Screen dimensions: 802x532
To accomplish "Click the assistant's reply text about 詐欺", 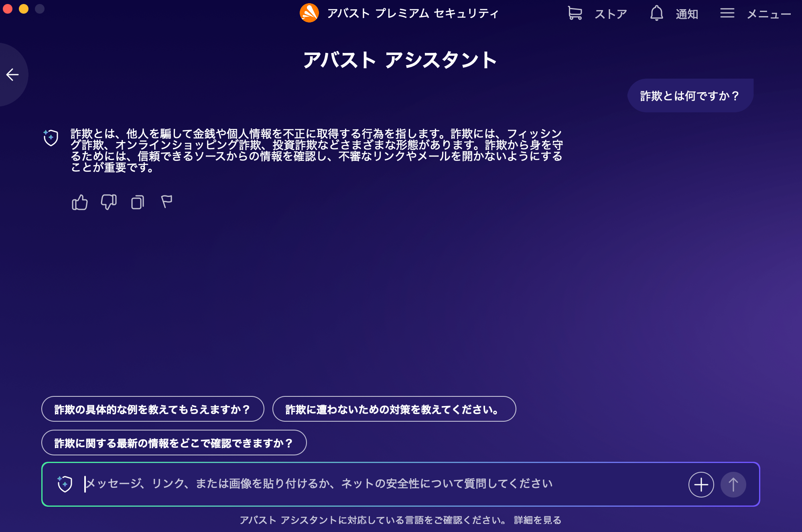I will pyautogui.click(x=317, y=150).
